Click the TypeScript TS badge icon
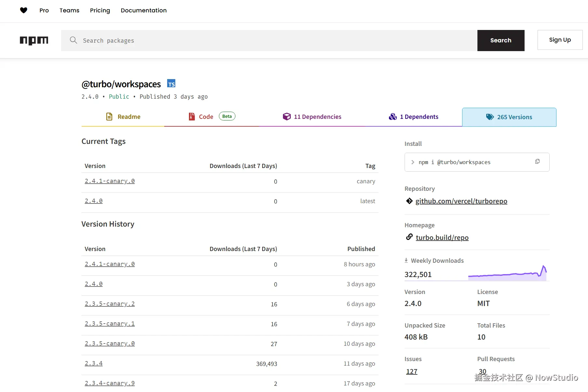This screenshot has width=588, height=392. (171, 84)
